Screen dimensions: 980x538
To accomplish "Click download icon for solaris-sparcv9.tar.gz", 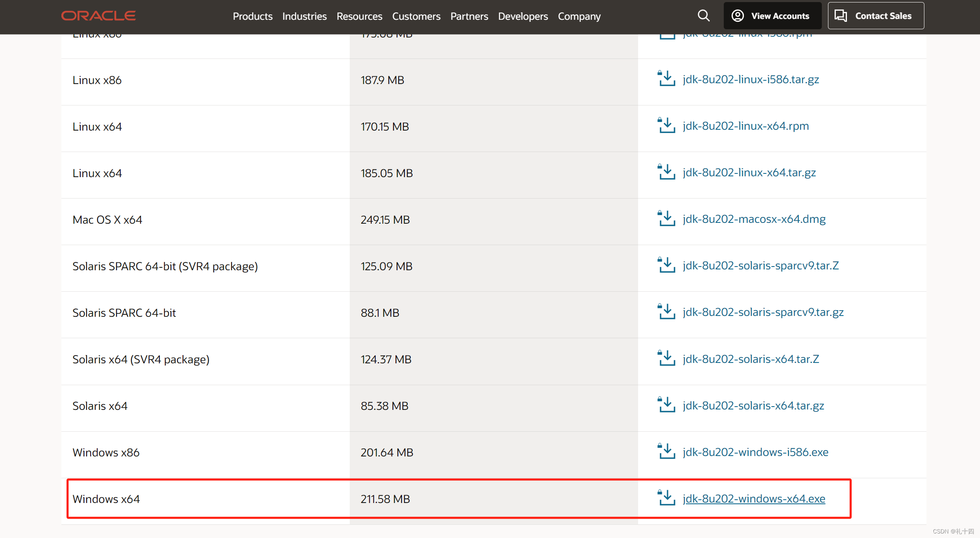I will (667, 311).
